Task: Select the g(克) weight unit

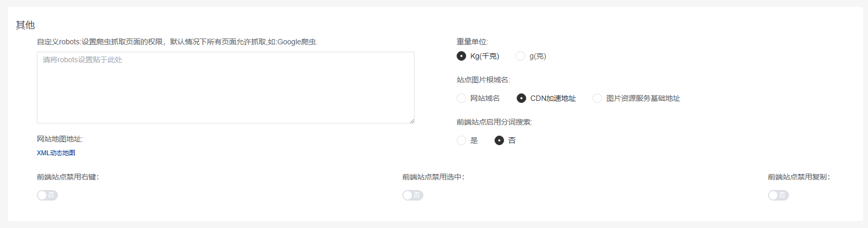Action: point(520,56)
